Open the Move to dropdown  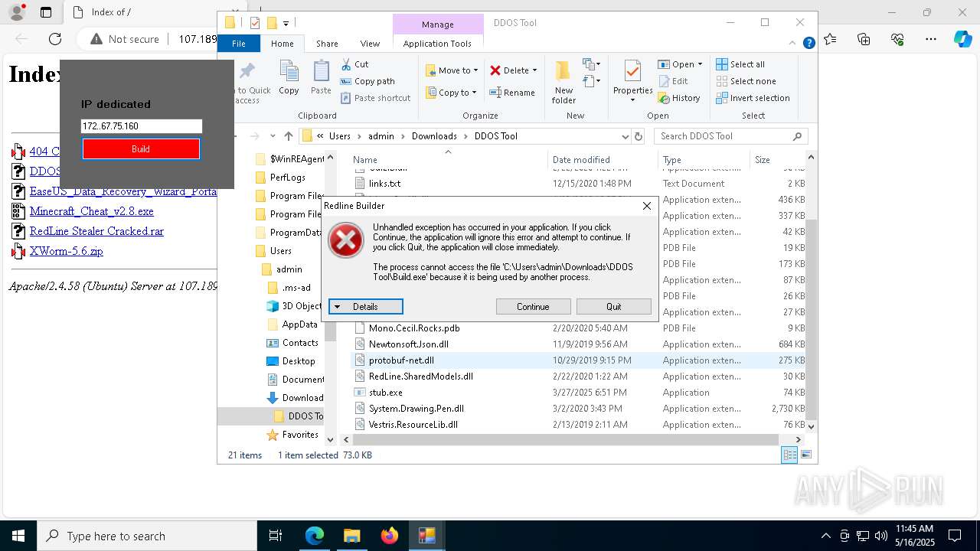coord(452,70)
